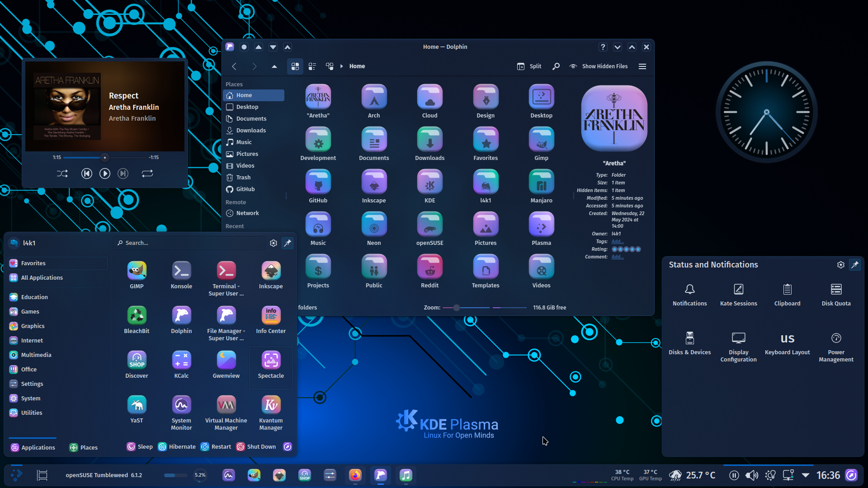This screenshot has height=488, width=868.
Task: Expand the system tray hidden icons arrow
Action: point(806,475)
